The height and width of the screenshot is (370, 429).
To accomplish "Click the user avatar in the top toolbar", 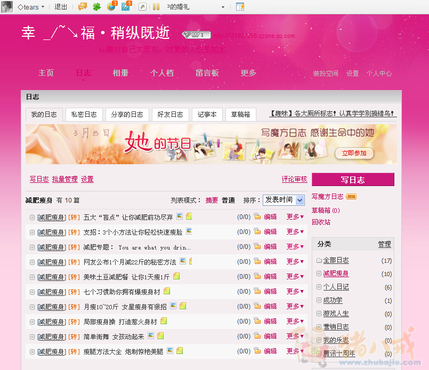I will point(7,6).
